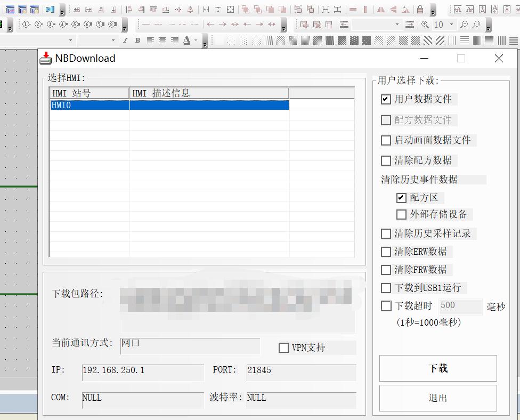The height and width of the screenshot is (420, 520).
Task: Toggle italic text formatting
Action: click(125, 41)
